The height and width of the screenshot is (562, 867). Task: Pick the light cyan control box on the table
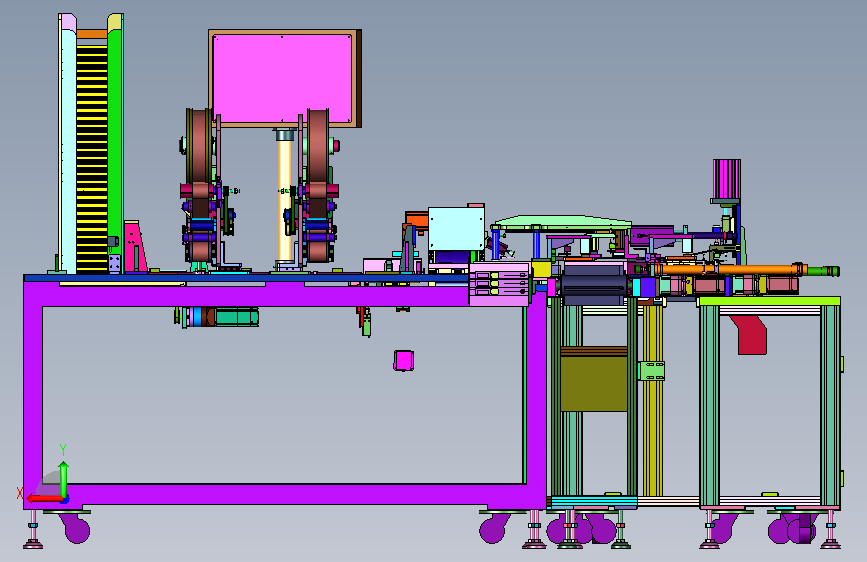[456, 229]
